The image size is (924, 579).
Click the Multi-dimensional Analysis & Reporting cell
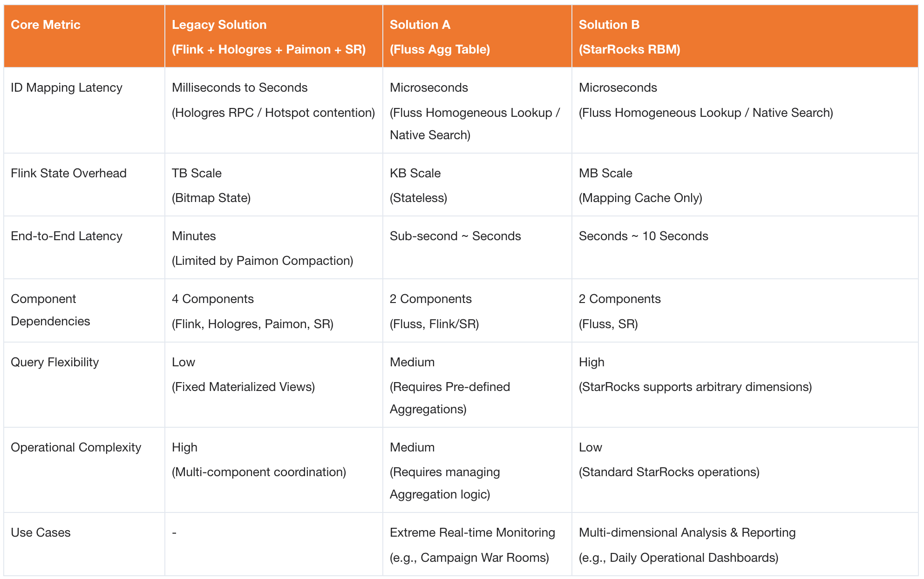click(x=687, y=533)
